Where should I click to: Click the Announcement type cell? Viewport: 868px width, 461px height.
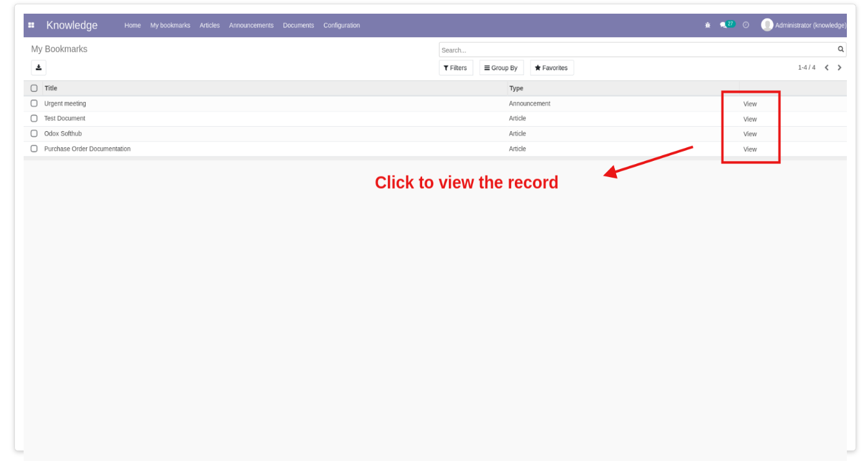[530, 104]
